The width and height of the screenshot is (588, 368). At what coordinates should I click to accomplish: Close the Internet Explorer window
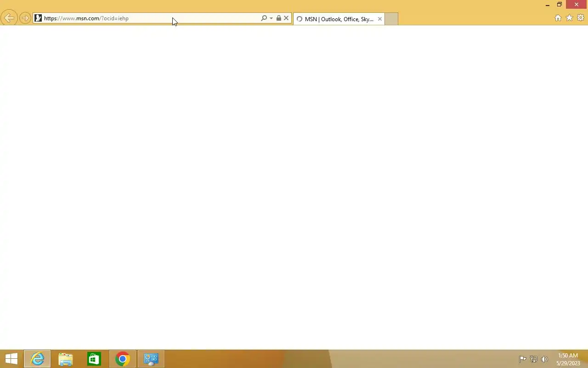pos(577,5)
